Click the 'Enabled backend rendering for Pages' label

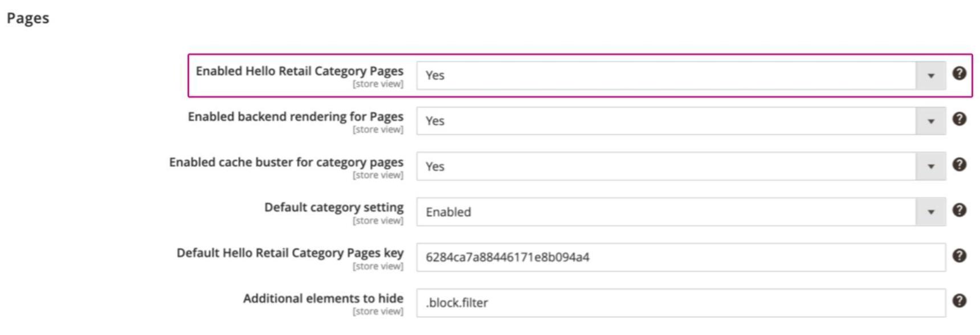(x=295, y=117)
